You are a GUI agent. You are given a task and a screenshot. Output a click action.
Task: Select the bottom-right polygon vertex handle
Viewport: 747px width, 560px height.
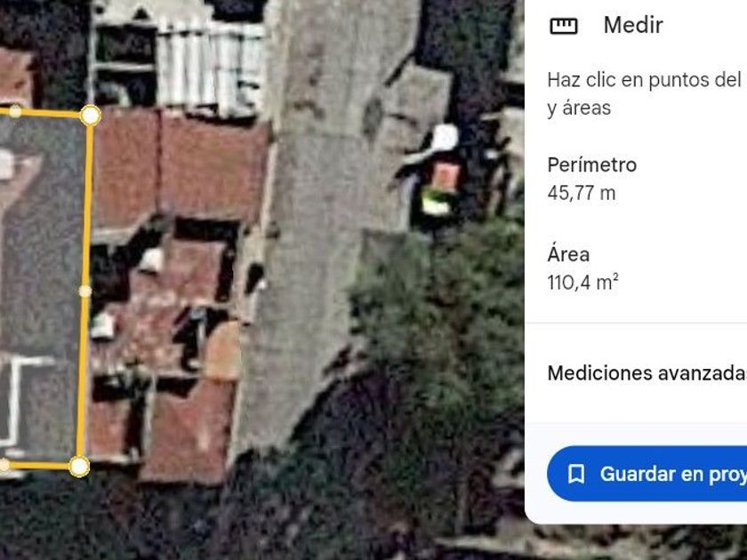tap(79, 467)
